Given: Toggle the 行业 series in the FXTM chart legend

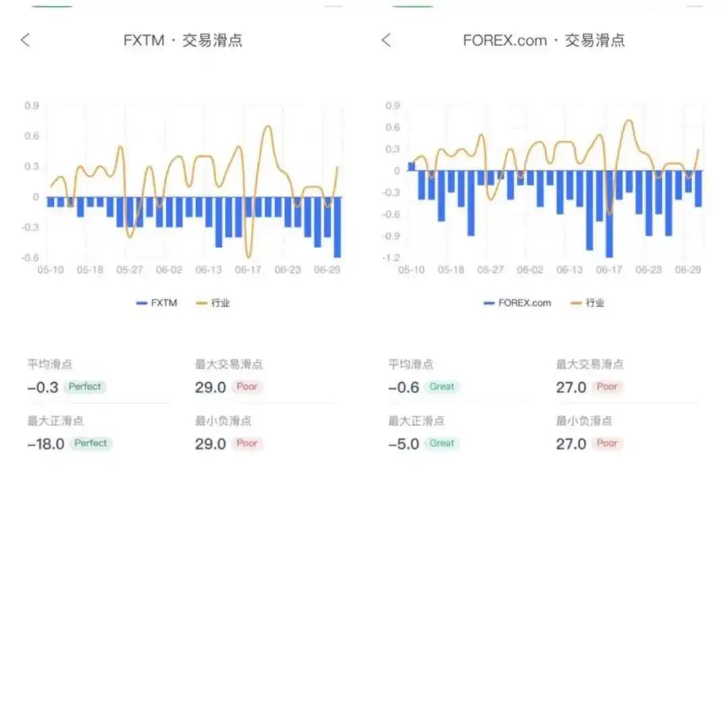Looking at the screenshot, I should (x=213, y=303).
